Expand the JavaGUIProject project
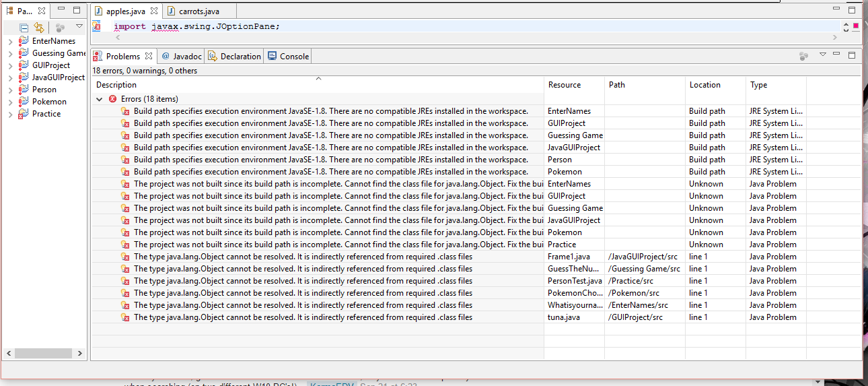Viewport: 868px width, 386px height. point(10,78)
